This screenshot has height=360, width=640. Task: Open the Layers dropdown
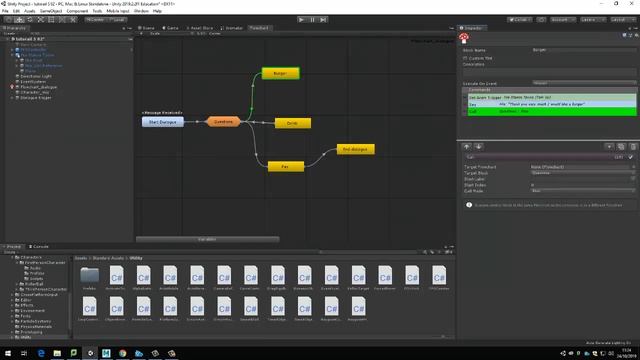(x=592, y=20)
